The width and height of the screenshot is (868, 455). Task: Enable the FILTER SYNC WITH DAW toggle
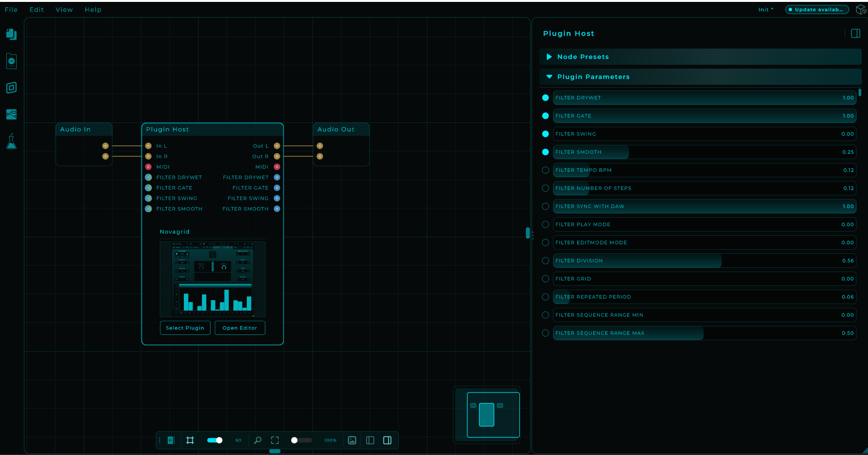coord(545,206)
